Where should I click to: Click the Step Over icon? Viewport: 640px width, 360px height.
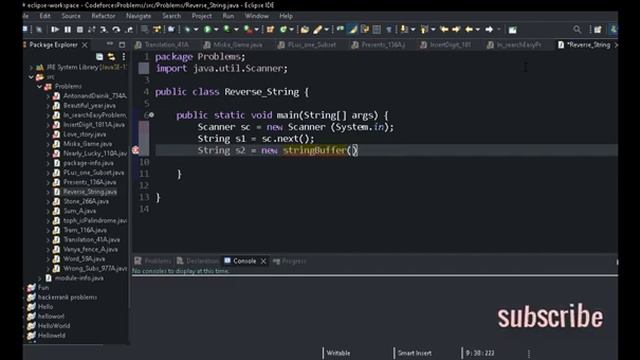coord(116,29)
